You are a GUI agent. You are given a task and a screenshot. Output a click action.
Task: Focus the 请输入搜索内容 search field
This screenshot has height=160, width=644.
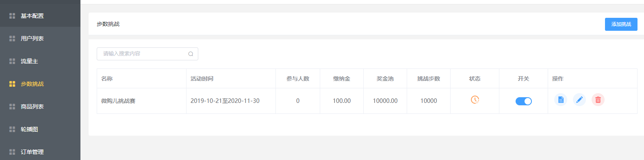(x=147, y=54)
